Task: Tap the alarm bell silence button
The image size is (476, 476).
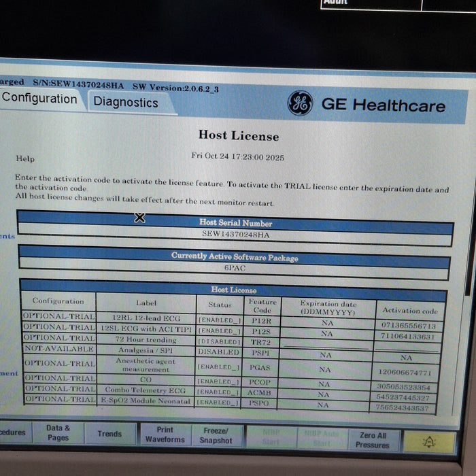Action: coord(429,442)
